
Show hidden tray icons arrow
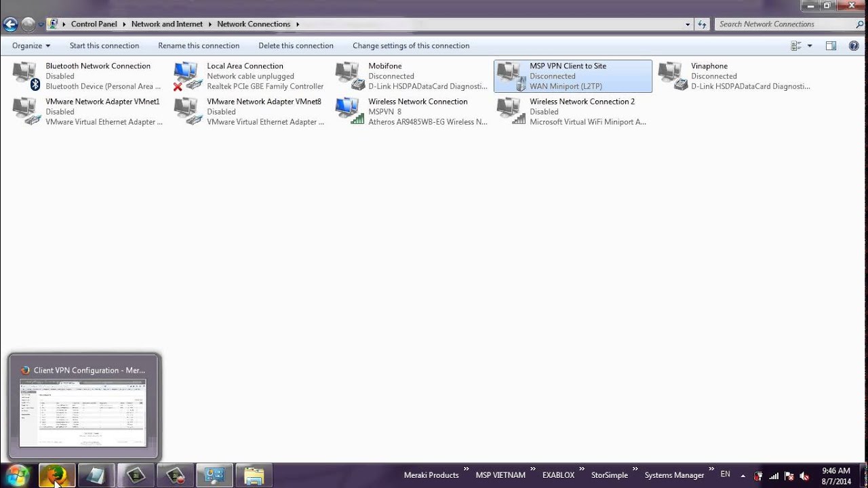coord(743,476)
